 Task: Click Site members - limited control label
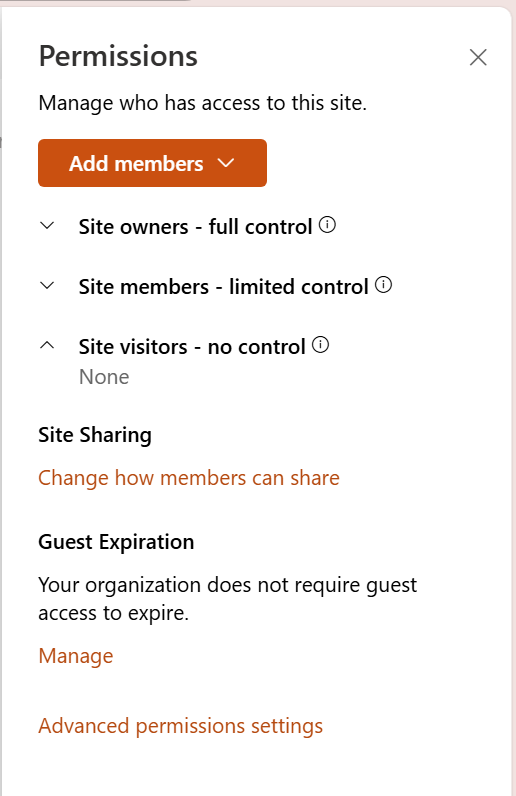pos(223,287)
